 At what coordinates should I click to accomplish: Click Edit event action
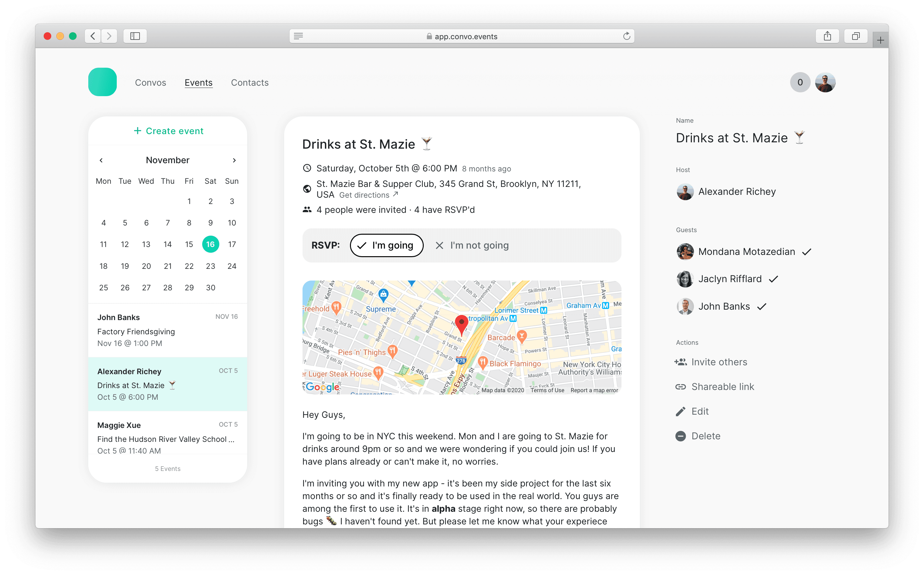(x=692, y=411)
